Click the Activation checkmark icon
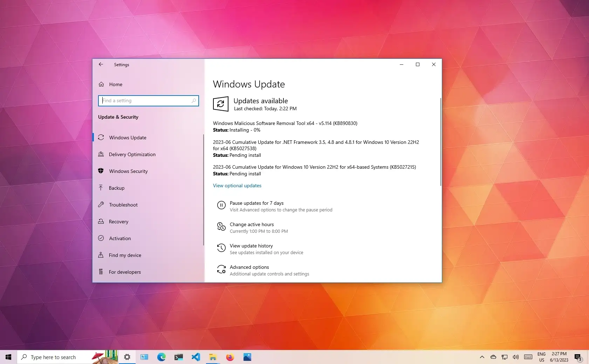The height and width of the screenshot is (364, 589). pos(101,238)
